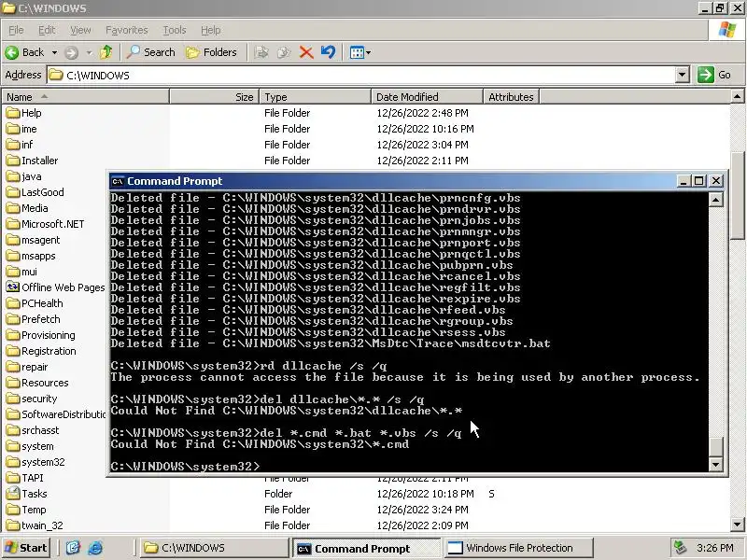Open the Back history dropdown arrow
Screen dimensions: 747x560
click(x=54, y=52)
